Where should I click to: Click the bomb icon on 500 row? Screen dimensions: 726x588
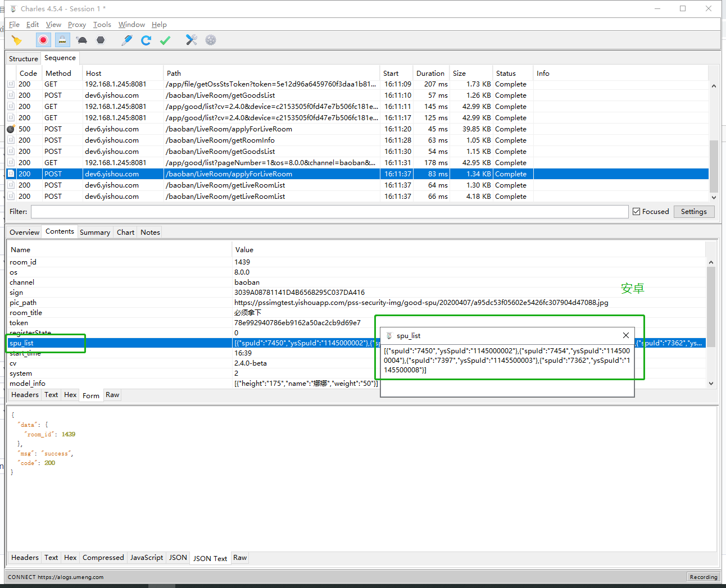click(x=11, y=129)
